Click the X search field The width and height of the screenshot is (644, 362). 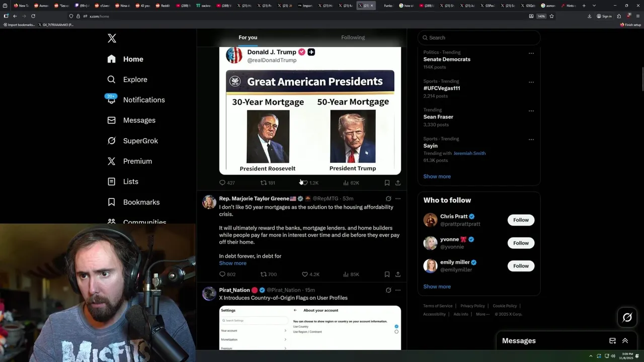pos(479,38)
